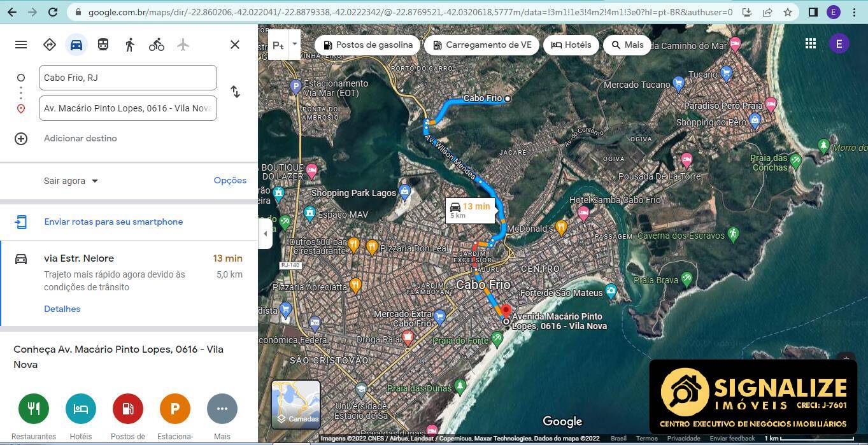
Task: Click the Restaurantes nearby category icon
Action: 34,409
